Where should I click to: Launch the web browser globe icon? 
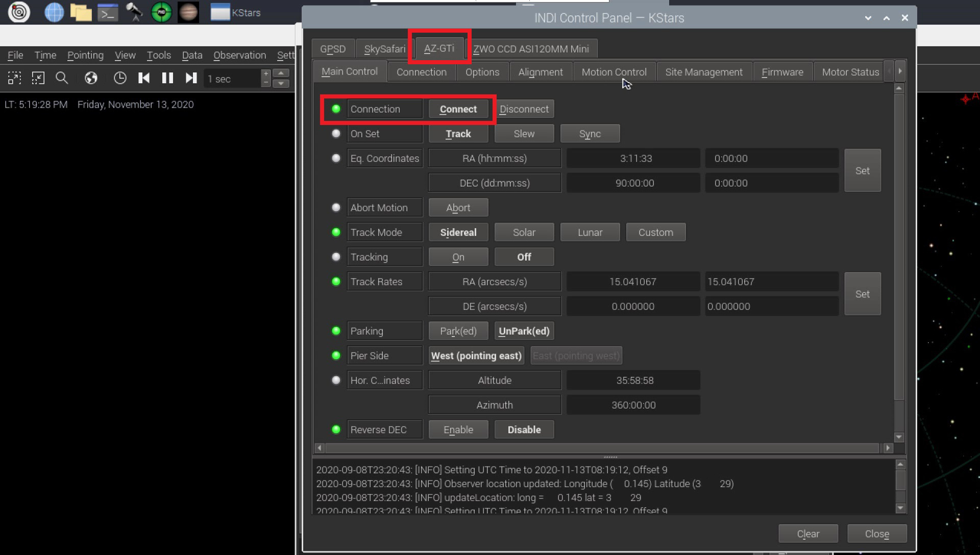click(x=54, y=12)
